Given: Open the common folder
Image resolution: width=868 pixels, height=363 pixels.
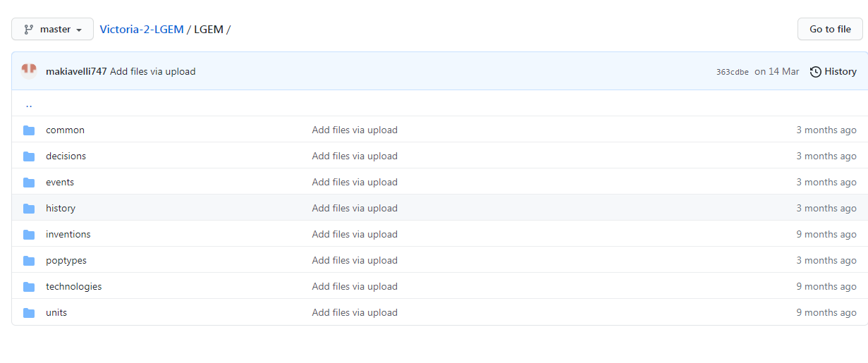Looking at the screenshot, I should [x=65, y=130].
